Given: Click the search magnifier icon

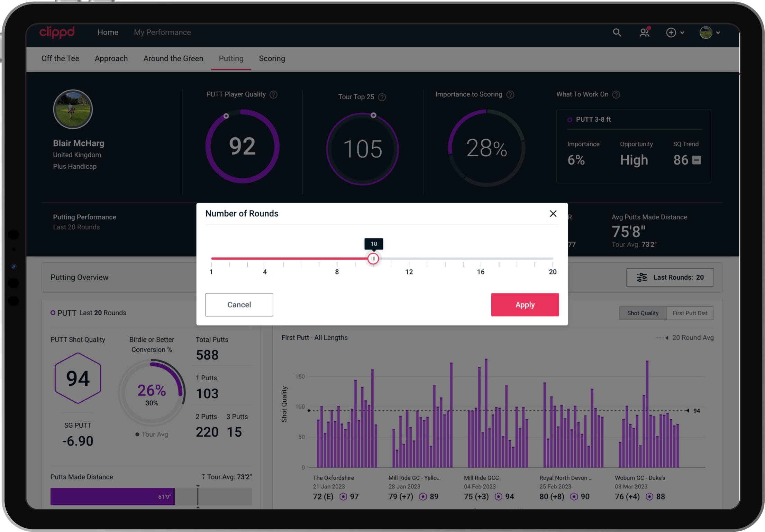Looking at the screenshot, I should pos(617,32).
